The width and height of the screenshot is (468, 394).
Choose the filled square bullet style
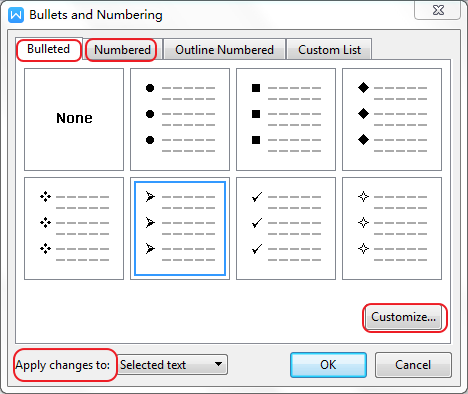pos(286,119)
